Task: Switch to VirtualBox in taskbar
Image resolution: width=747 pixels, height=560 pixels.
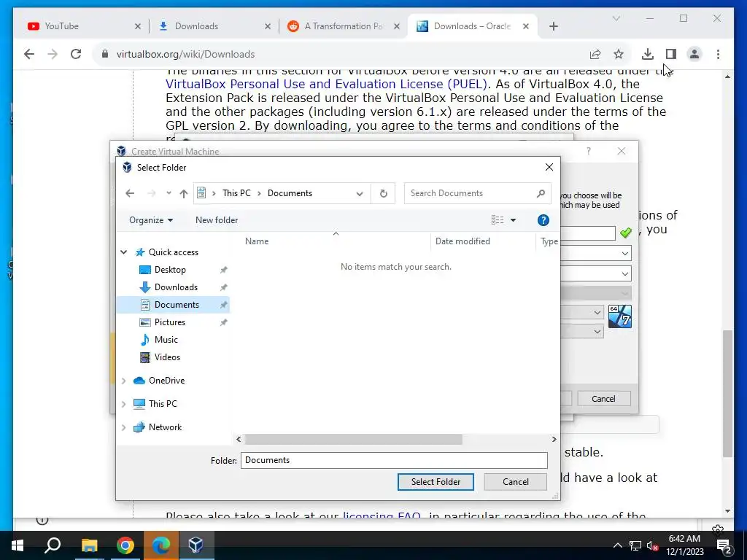Action: click(196, 545)
